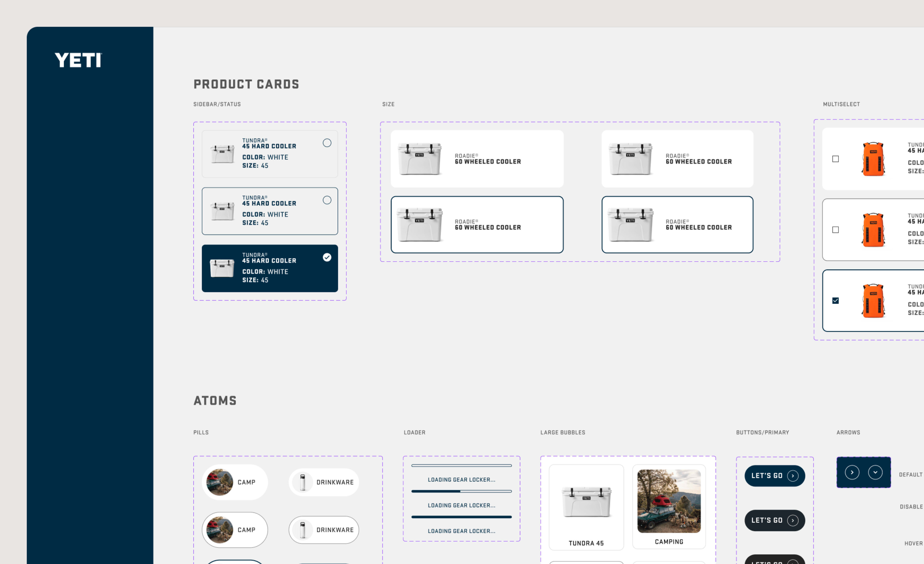924x564 pixels.
Task: Click the down chevron circle in the Arrows block
Action: tap(875, 473)
